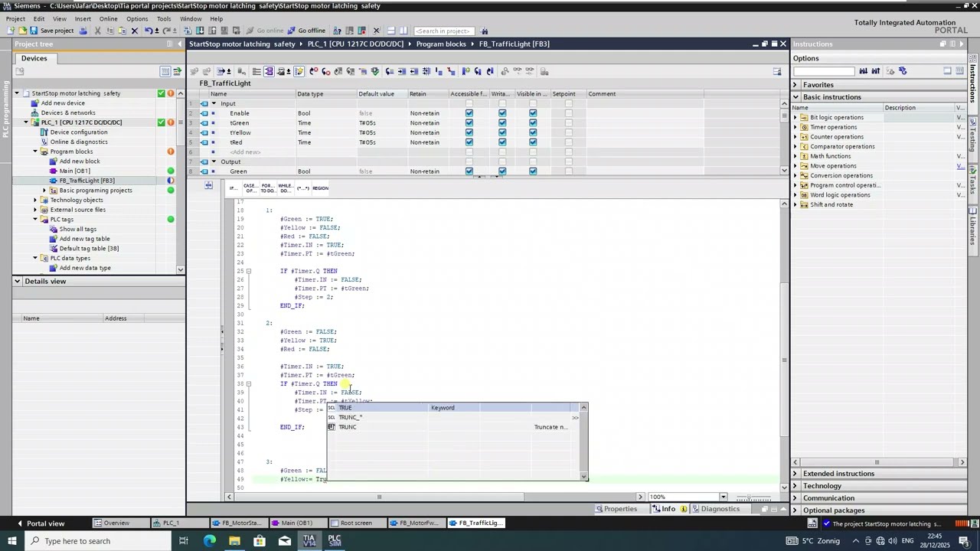Insert a FOR TO DO loop template
The width and height of the screenshot is (980, 551).
[268, 187]
